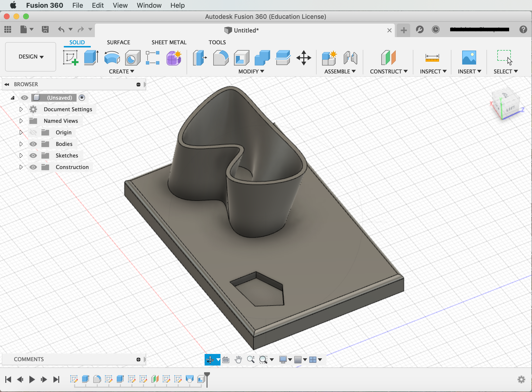Viewport: 532px width, 392px height.
Task: Select the Extrude tool
Action: 91,58
